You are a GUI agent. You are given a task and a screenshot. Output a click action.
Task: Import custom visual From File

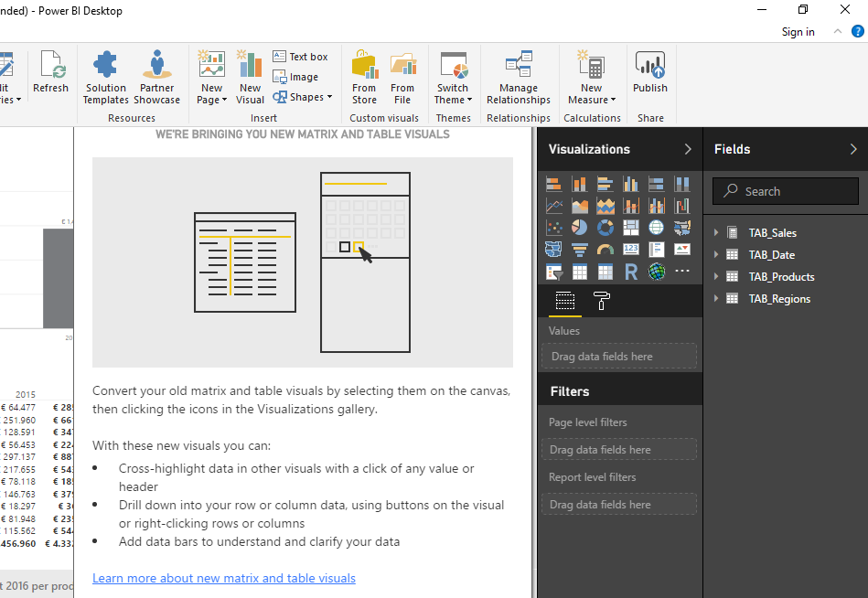tap(402, 78)
